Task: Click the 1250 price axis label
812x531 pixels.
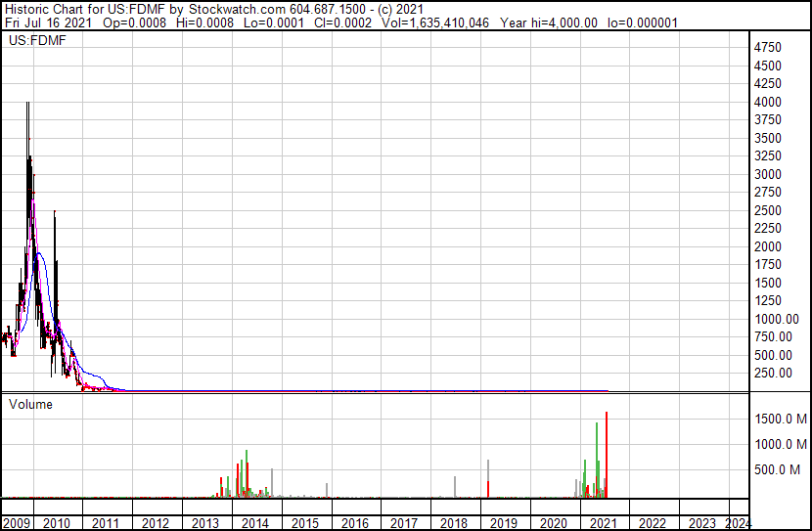Action: click(x=768, y=300)
